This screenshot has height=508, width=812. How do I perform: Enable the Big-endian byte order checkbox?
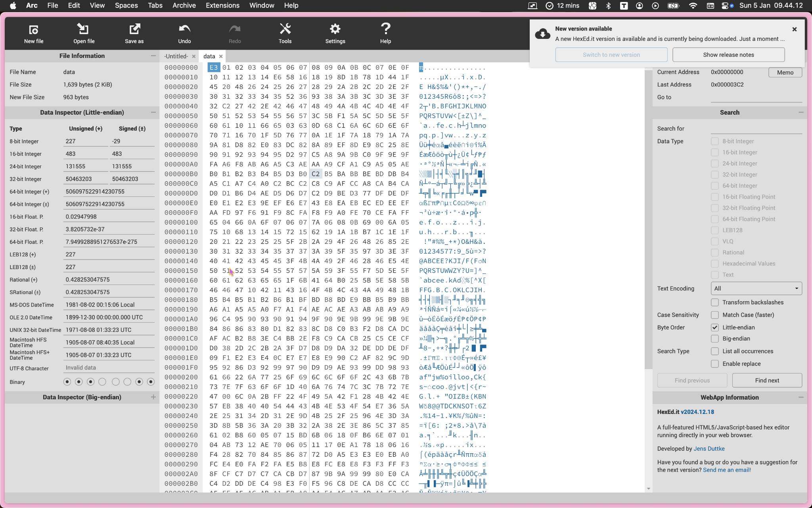[x=714, y=339]
